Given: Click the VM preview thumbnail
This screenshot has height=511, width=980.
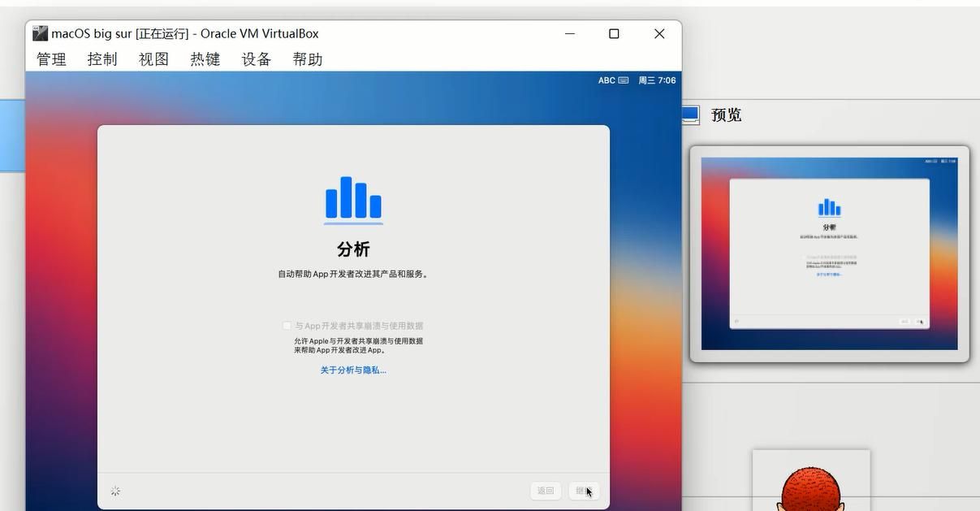Looking at the screenshot, I should pos(829,253).
